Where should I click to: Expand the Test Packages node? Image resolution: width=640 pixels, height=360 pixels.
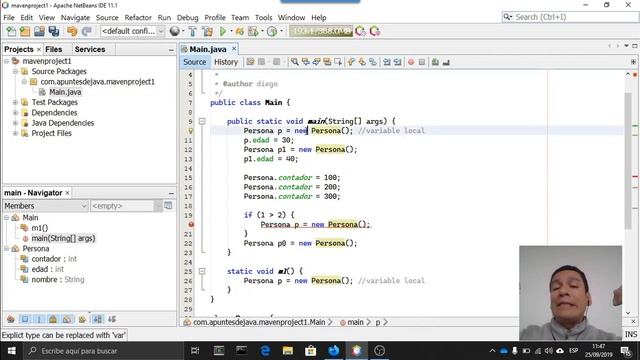pyautogui.click(x=16, y=102)
